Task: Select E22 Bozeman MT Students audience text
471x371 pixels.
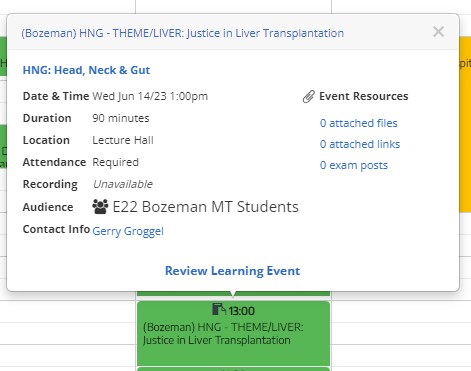Action: pos(206,207)
